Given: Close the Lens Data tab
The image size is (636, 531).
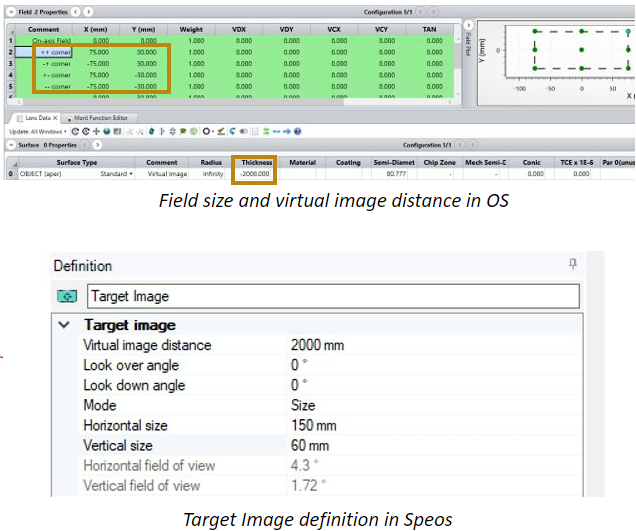Looking at the screenshot, I should pos(55,118).
